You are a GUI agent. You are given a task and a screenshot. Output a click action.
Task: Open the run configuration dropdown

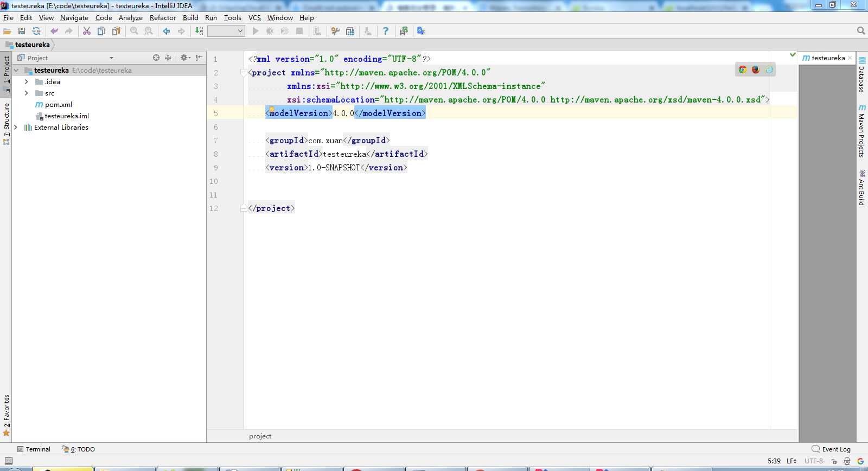click(x=226, y=31)
